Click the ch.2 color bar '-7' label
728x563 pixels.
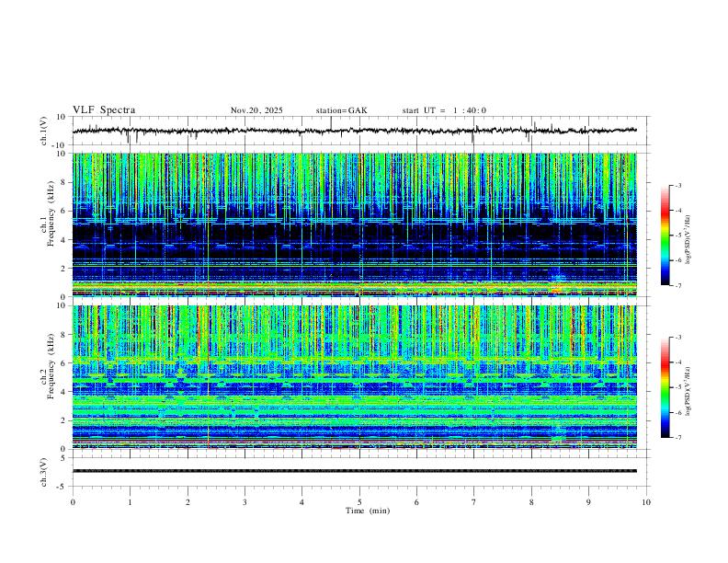pyautogui.click(x=677, y=438)
